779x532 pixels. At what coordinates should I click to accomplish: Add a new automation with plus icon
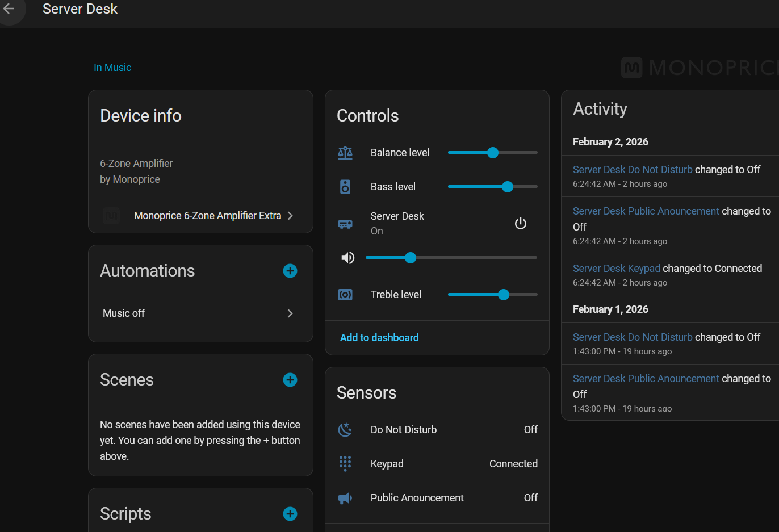pyautogui.click(x=290, y=271)
